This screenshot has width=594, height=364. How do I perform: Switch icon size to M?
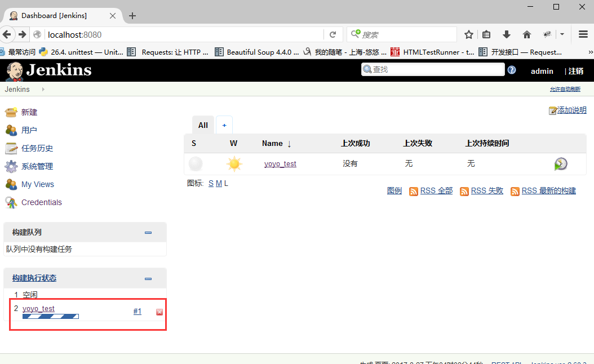tap(219, 184)
